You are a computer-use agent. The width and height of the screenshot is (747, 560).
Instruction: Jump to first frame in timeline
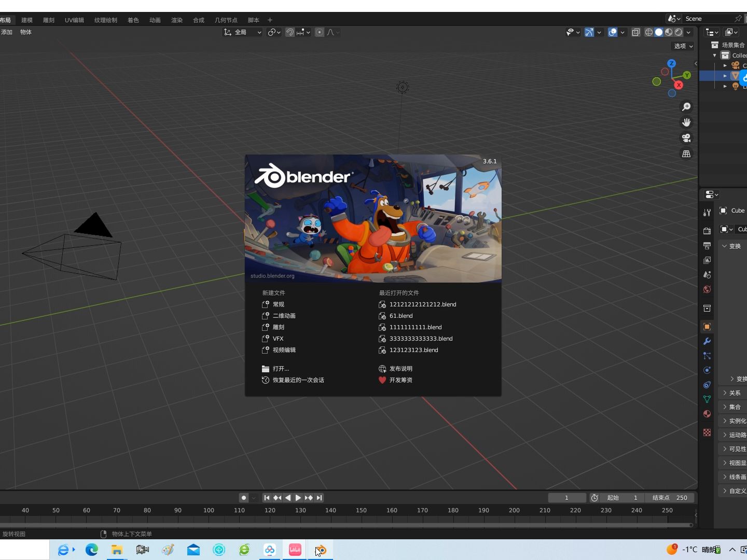(267, 498)
